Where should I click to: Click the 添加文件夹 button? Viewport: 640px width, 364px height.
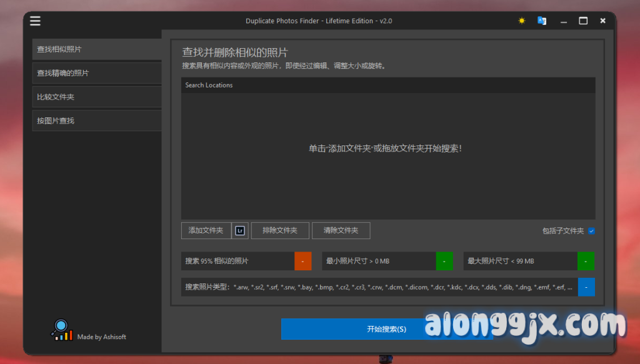point(206,230)
